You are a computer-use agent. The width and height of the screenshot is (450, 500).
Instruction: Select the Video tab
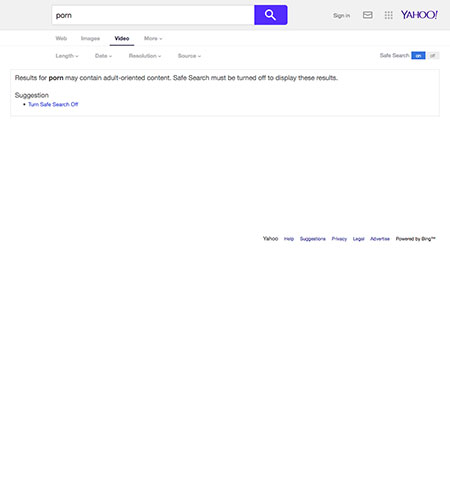pos(122,38)
